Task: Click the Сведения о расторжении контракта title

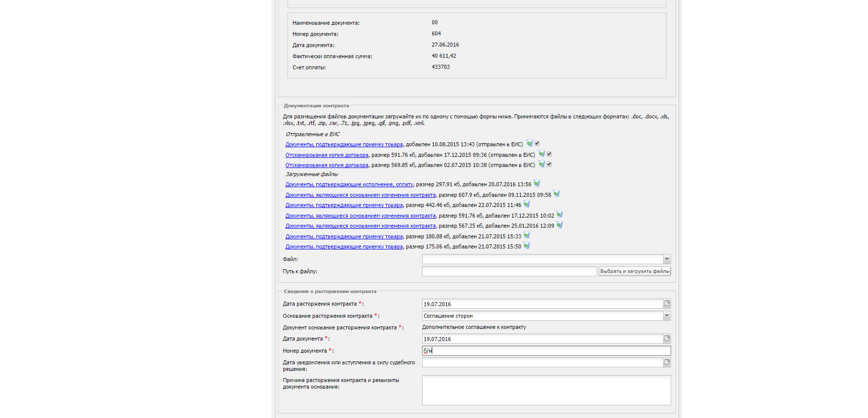Action: (x=330, y=291)
